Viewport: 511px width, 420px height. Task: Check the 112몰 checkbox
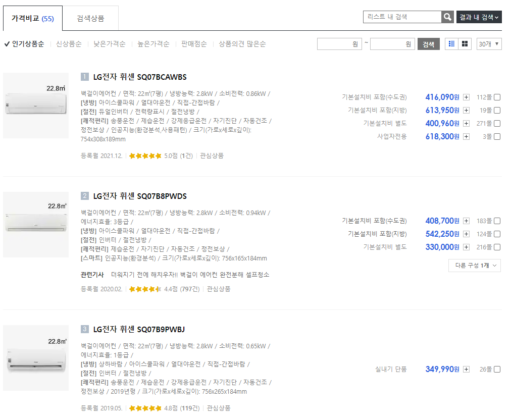(x=497, y=97)
